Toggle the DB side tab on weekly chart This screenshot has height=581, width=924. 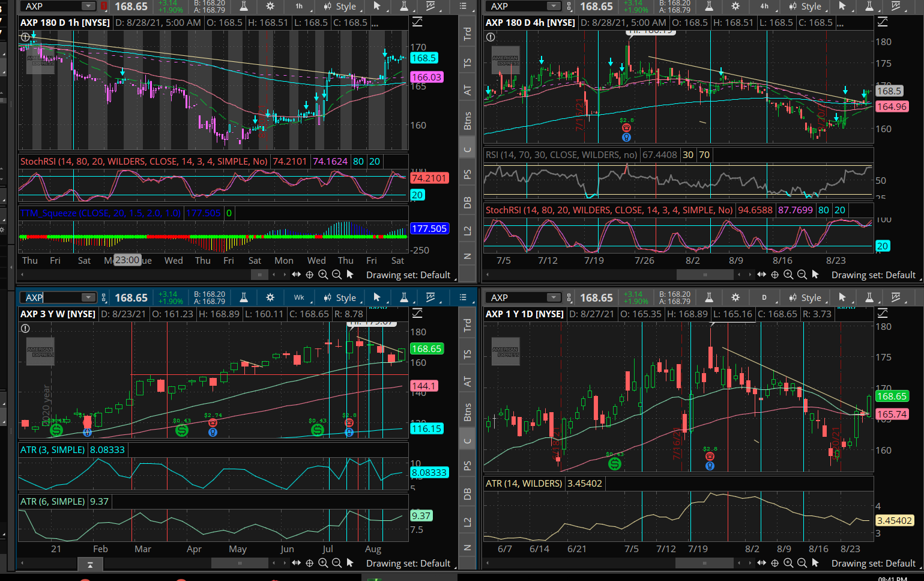467,494
